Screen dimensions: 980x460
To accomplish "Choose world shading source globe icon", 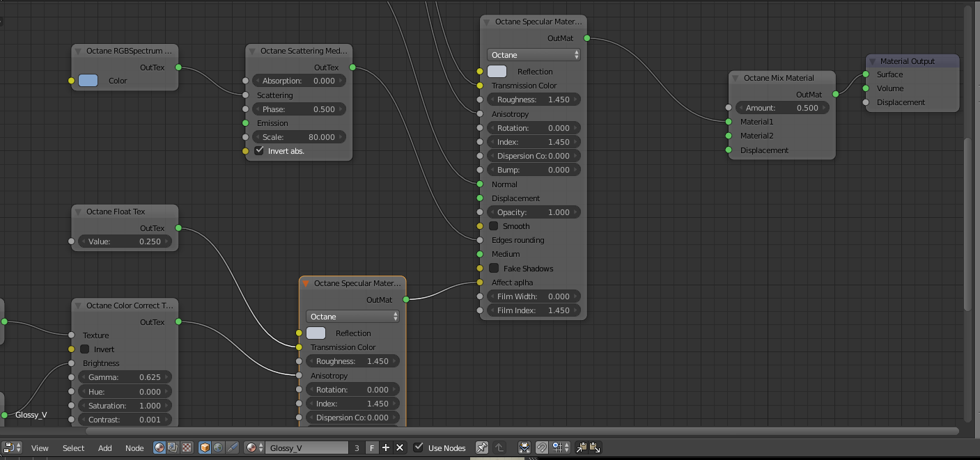I will pyautogui.click(x=218, y=447).
